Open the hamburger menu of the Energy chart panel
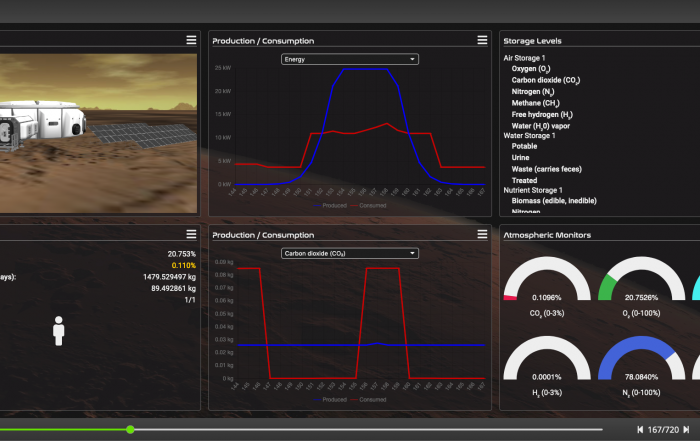 click(x=481, y=40)
